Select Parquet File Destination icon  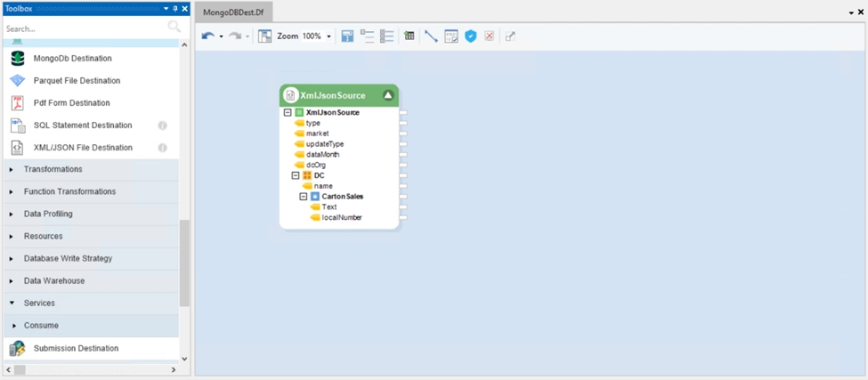pyautogui.click(x=18, y=80)
